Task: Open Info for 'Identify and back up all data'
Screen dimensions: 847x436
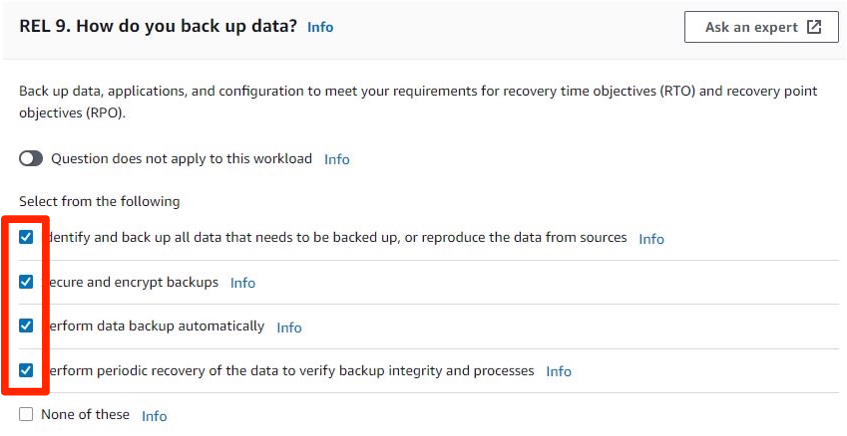Action: [x=651, y=239]
